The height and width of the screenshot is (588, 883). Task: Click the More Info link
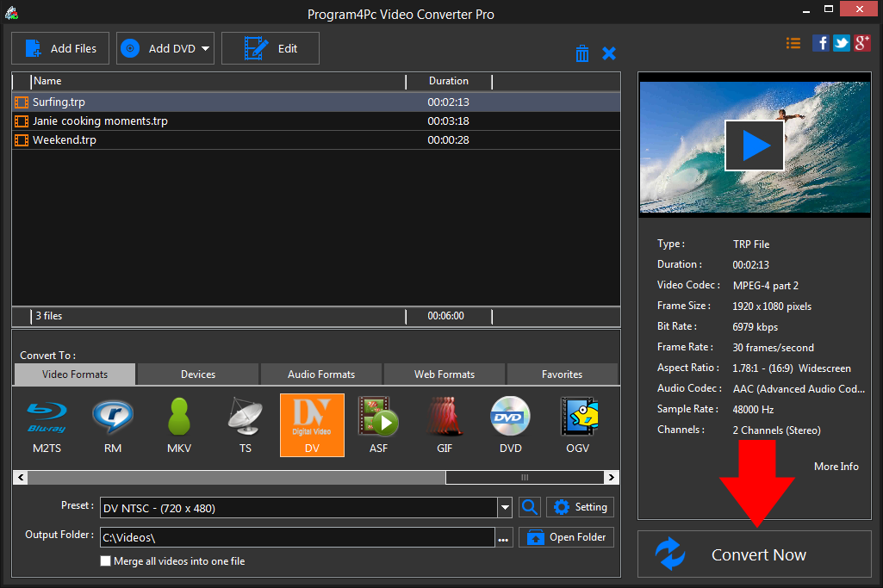click(x=836, y=466)
